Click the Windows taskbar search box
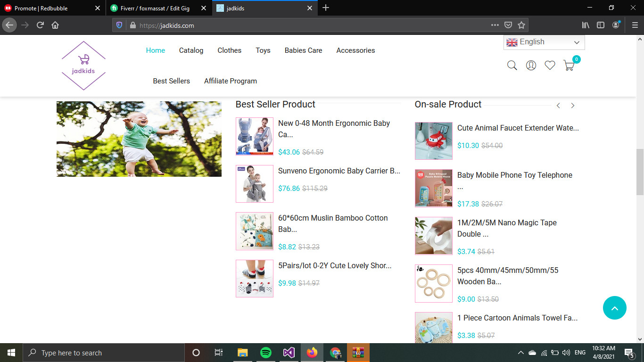The height and width of the screenshot is (362, 644). point(104,353)
